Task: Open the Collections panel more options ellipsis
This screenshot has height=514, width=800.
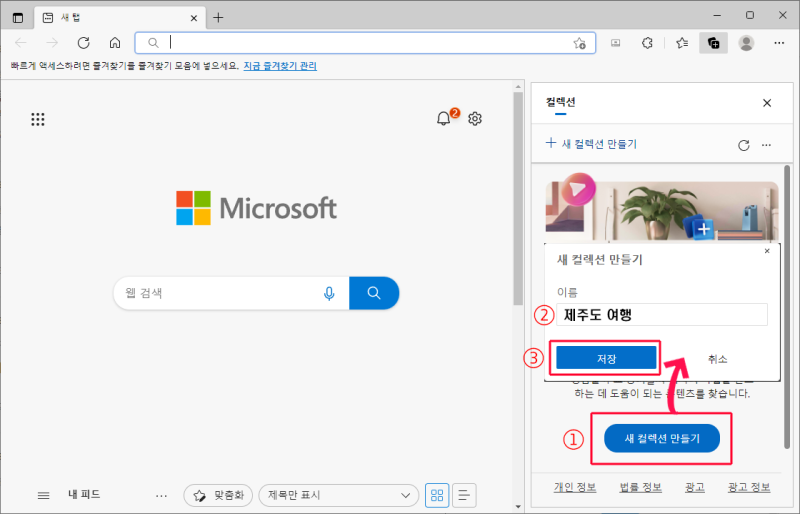Action: coord(766,145)
